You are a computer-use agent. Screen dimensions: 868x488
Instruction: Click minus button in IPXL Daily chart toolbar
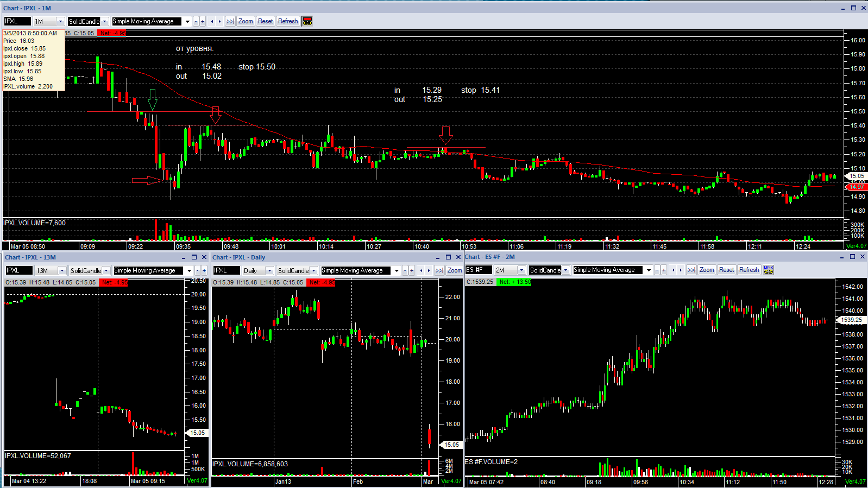tap(405, 270)
